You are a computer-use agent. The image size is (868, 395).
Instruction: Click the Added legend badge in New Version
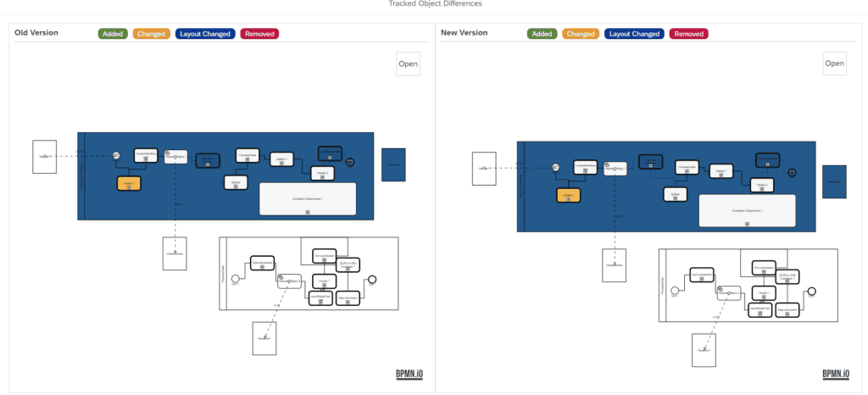(x=542, y=34)
